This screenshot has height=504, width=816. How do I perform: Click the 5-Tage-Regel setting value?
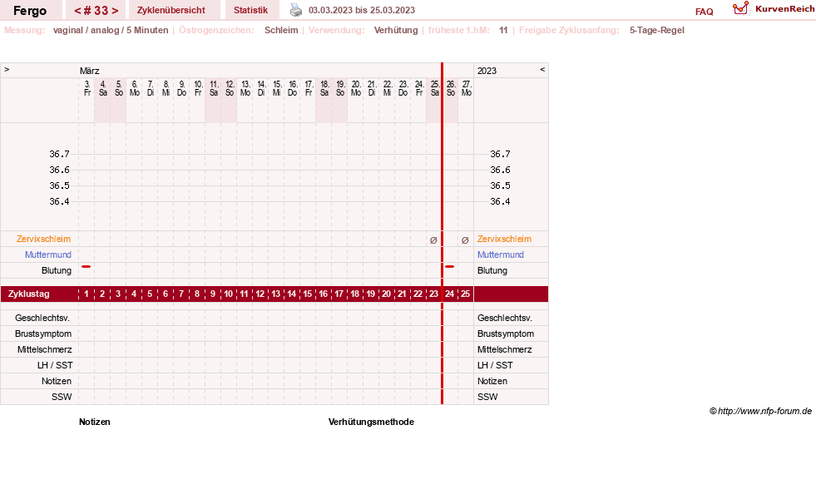pos(657,30)
